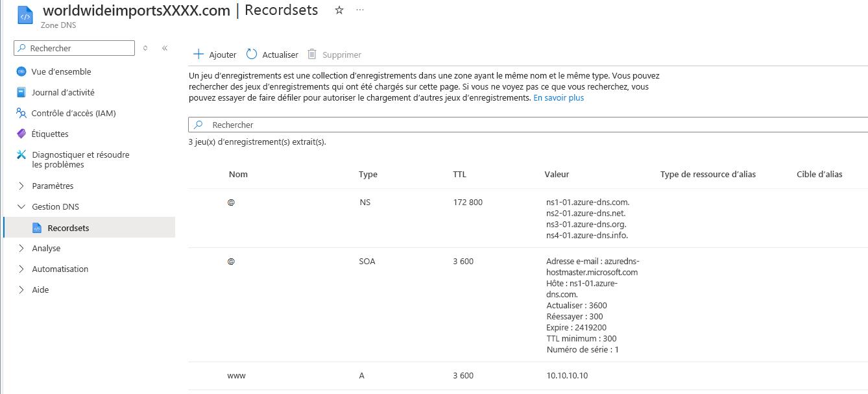The height and width of the screenshot is (394, 868).
Task: Click the 10.10.10.10 value
Action: [567, 376]
